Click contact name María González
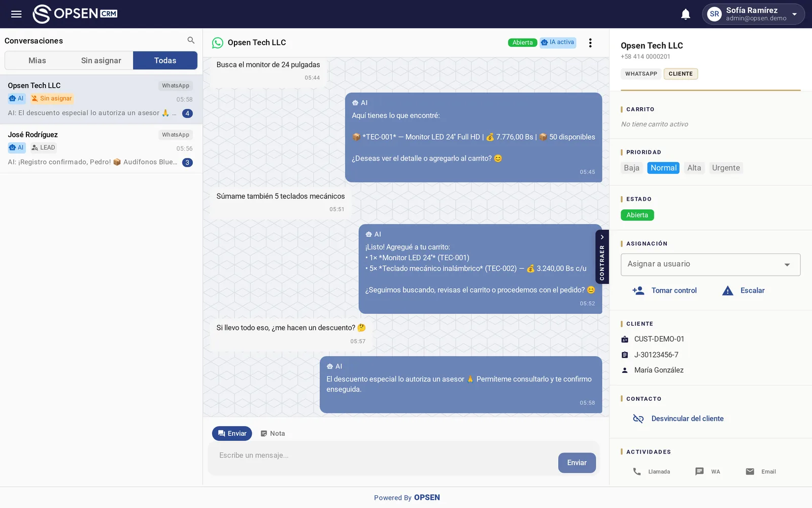 [x=659, y=370]
